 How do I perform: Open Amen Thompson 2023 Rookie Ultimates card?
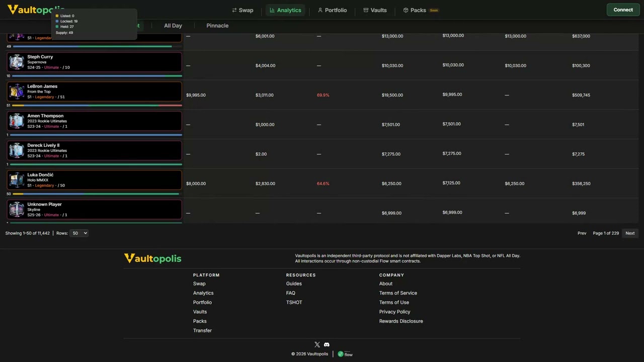click(x=94, y=121)
